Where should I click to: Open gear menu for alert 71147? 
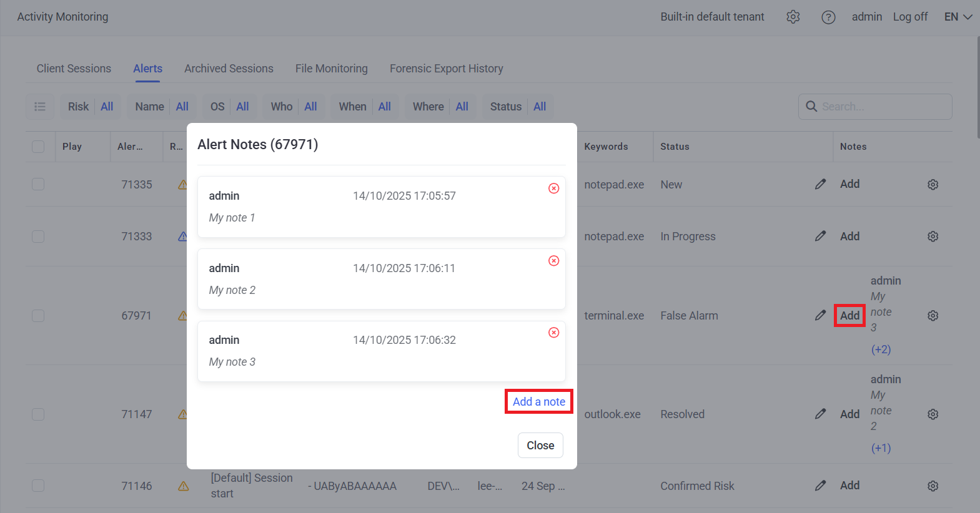tap(933, 414)
